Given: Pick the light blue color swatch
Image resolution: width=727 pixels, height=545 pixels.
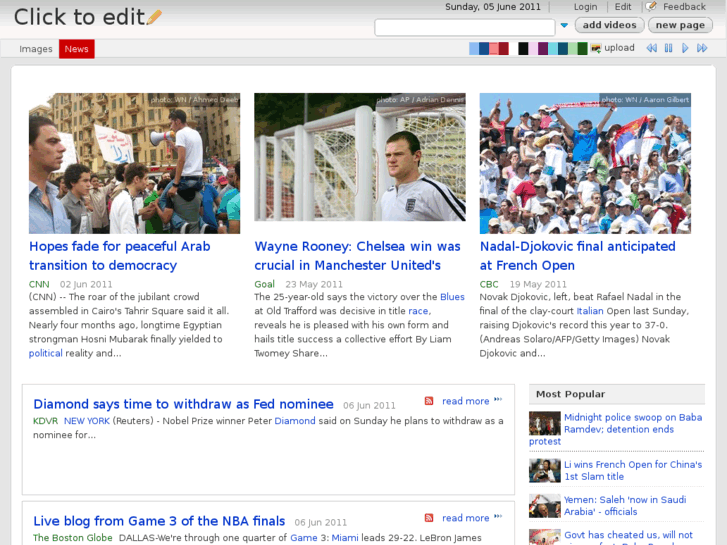Looking at the screenshot, I should (474, 48).
